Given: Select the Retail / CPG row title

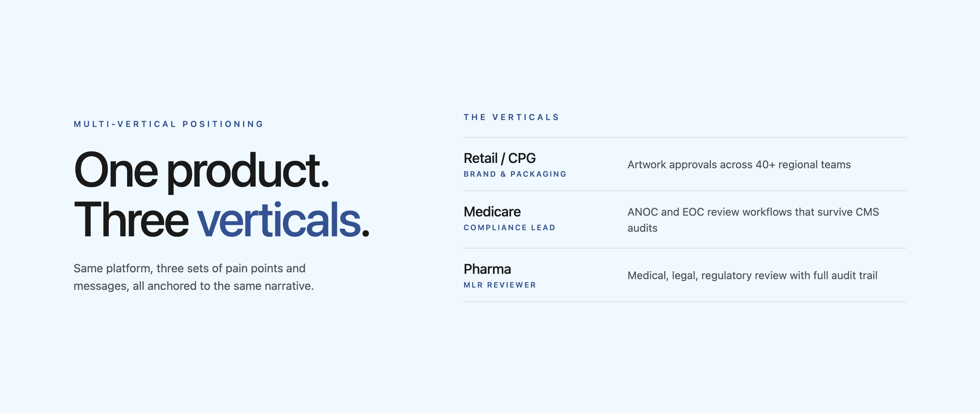Looking at the screenshot, I should tap(500, 158).
